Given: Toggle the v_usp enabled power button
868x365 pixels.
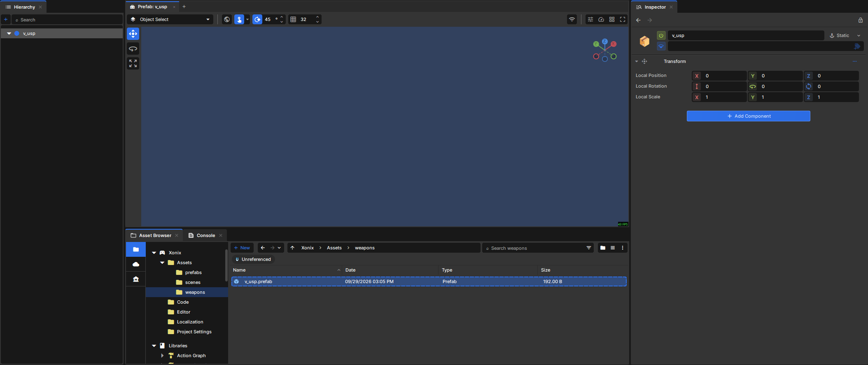Looking at the screenshot, I should [x=661, y=35].
